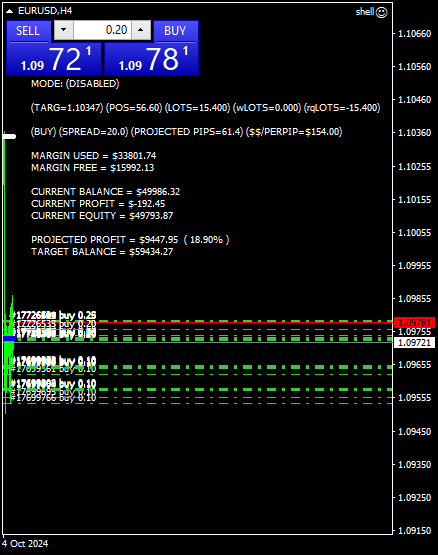The height and width of the screenshot is (555, 438).
Task: Increase lot size with up arrow
Action: [x=141, y=30]
